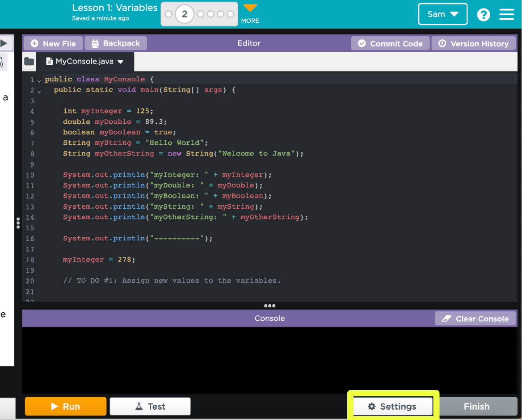Open the help question mark icon
The width and height of the screenshot is (522, 420).
(x=483, y=15)
